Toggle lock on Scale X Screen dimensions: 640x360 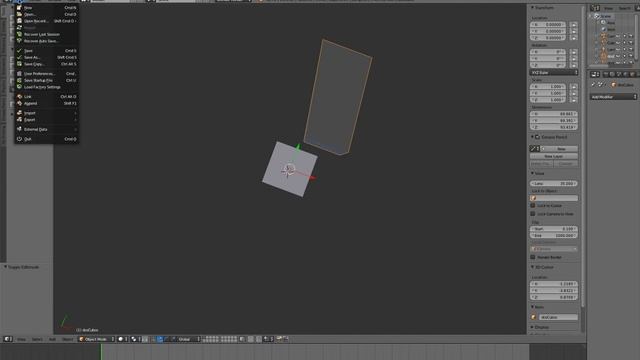coord(573,87)
